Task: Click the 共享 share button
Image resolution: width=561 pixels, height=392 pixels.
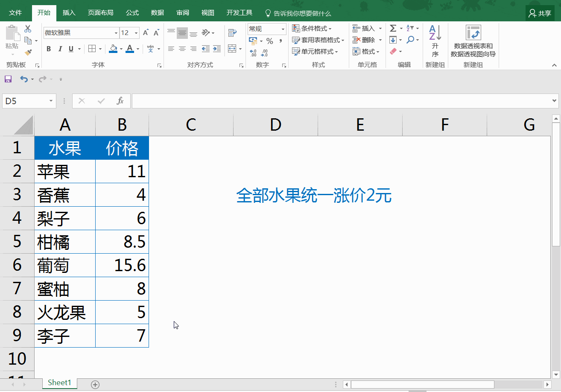Action: pos(540,13)
